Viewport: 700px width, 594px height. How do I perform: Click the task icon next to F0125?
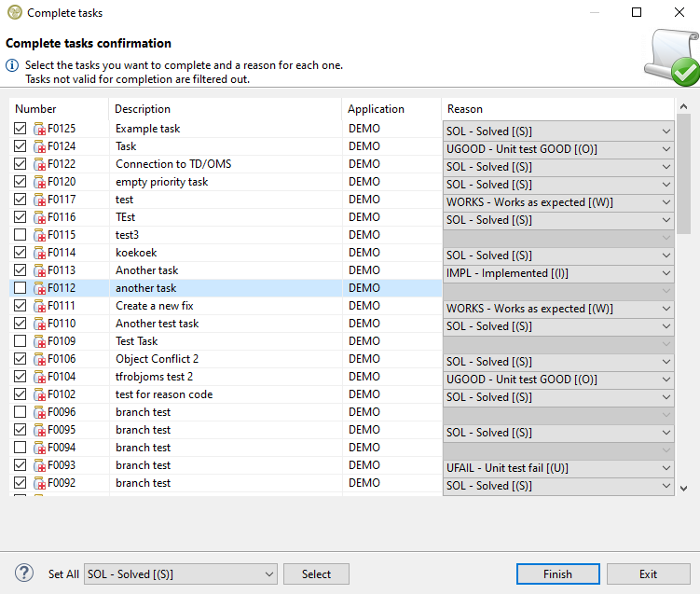(x=40, y=129)
